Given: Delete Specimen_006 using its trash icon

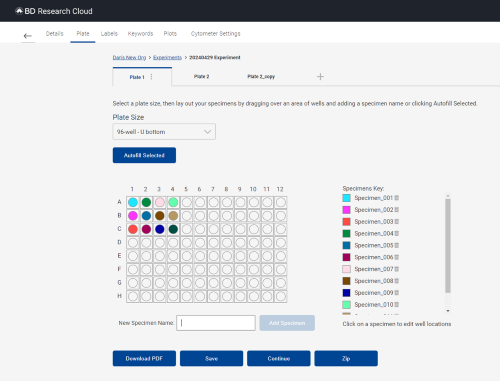Looking at the screenshot, I should coord(397,257).
